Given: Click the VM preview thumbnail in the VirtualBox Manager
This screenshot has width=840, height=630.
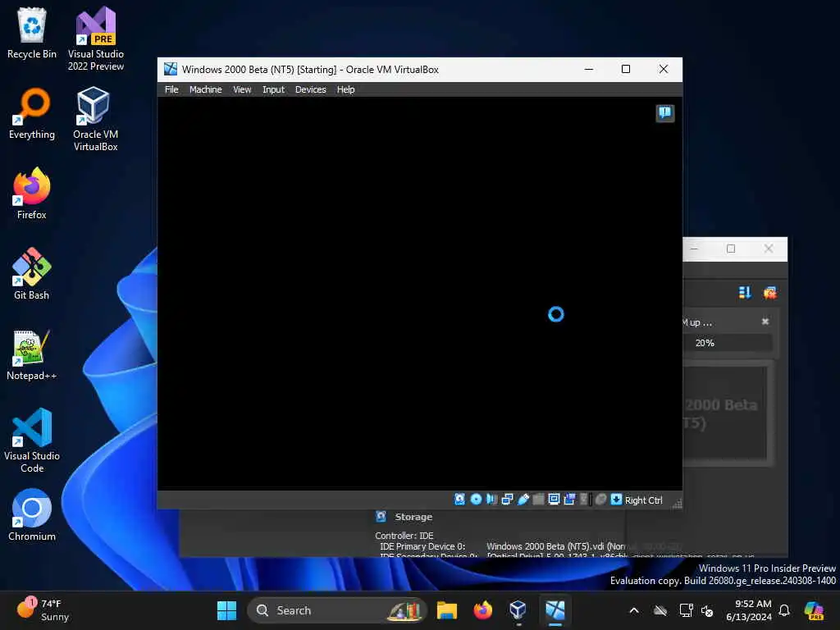Looking at the screenshot, I should click(727, 413).
